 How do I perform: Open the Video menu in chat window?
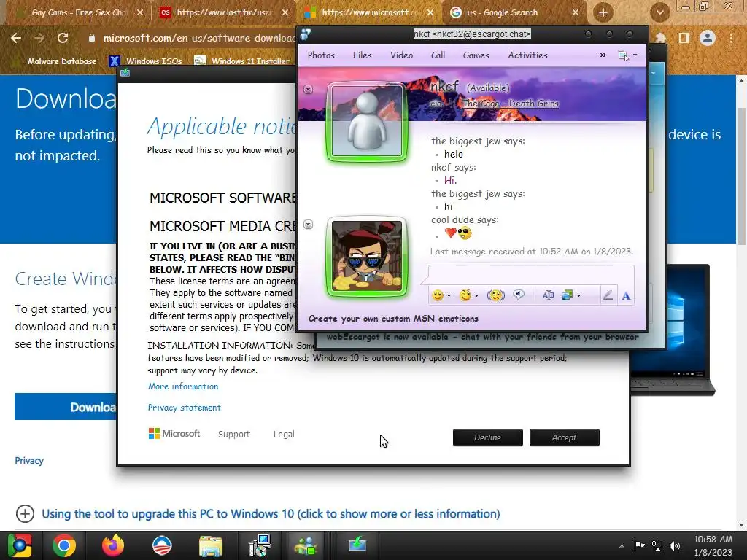(402, 55)
